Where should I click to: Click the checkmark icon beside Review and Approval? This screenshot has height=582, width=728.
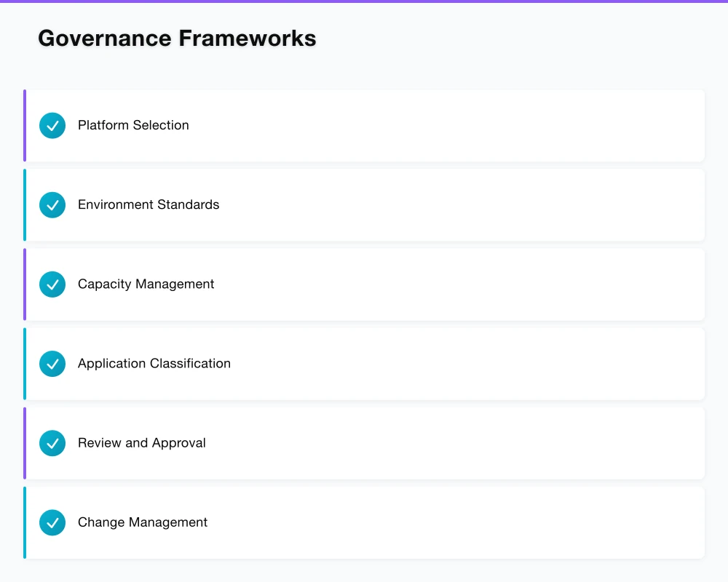point(52,443)
